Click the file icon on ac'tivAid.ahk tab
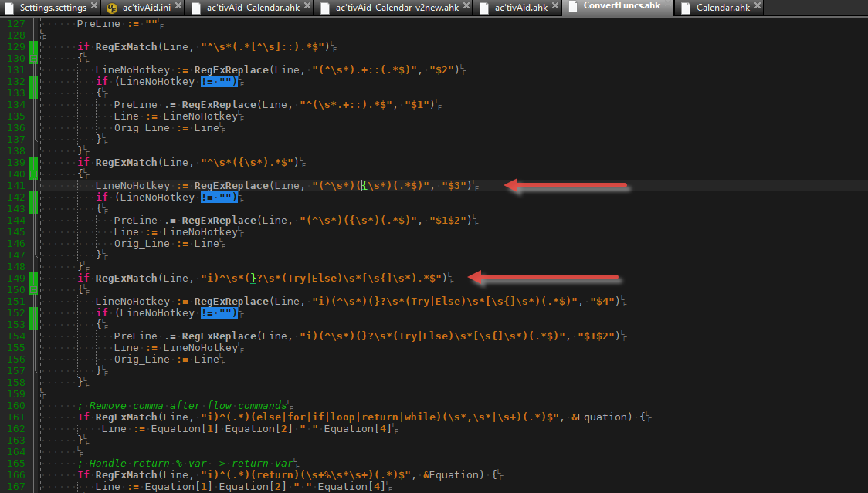This screenshot has height=493, width=868. coord(484,8)
